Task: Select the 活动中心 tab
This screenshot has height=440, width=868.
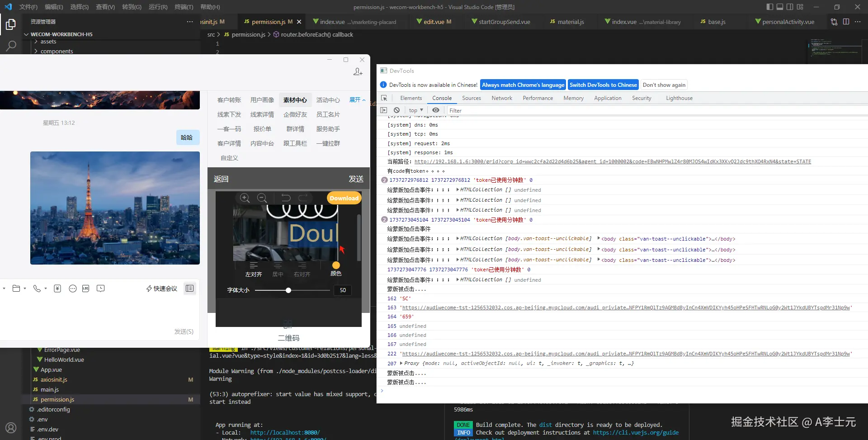Action: pyautogui.click(x=328, y=100)
